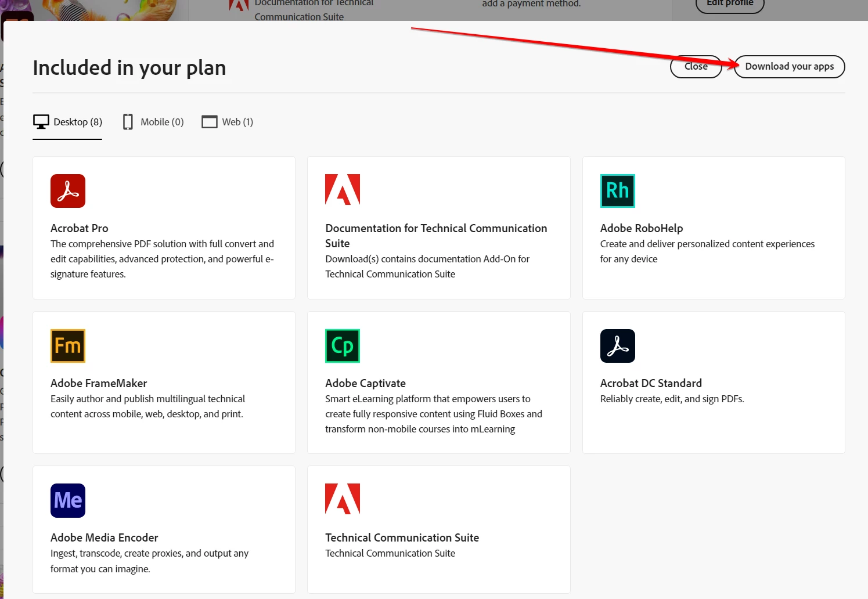Image resolution: width=868 pixels, height=599 pixels.
Task: Click the mobile phone icon in tabs
Action: click(x=128, y=122)
